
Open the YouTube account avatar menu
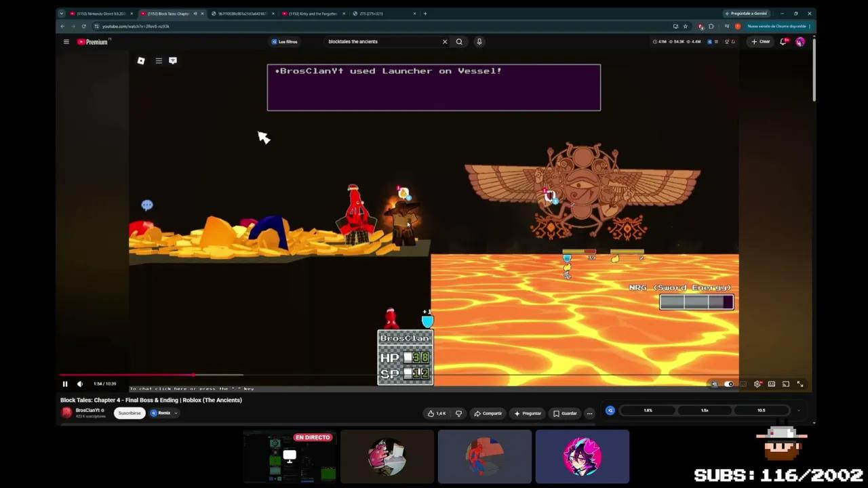800,42
